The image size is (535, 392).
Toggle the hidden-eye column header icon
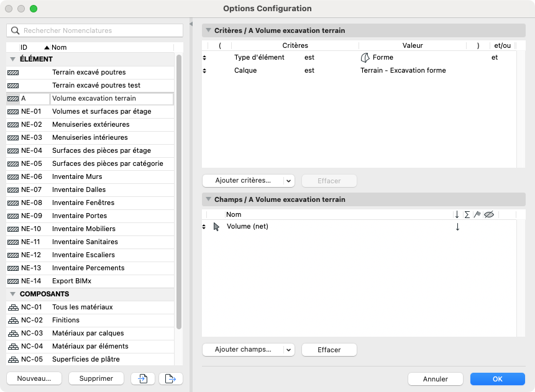[489, 214]
